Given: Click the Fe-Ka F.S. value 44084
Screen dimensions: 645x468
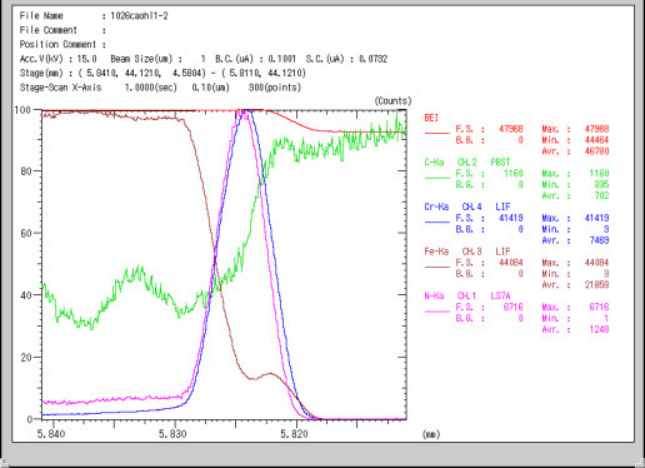Looking at the screenshot, I should [511, 262].
